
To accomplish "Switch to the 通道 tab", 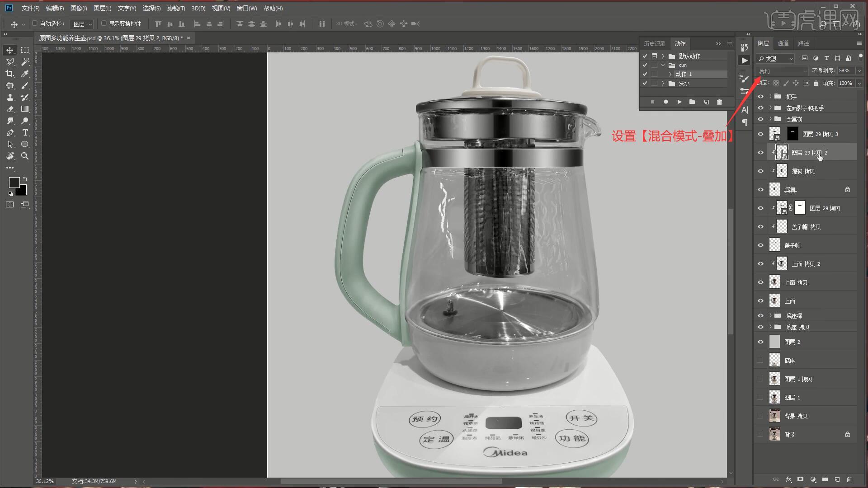I will coord(783,43).
